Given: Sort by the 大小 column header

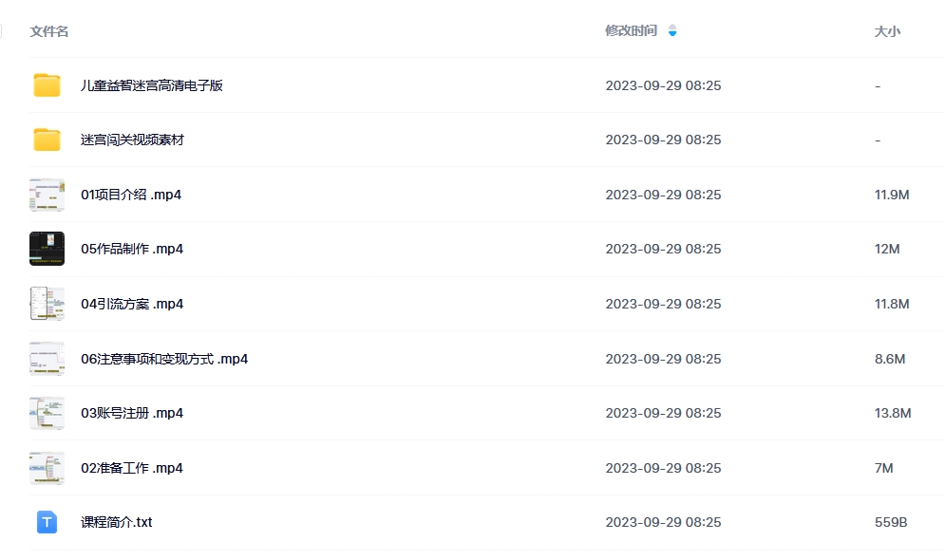Looking at the screenshot, I should 887,31.
